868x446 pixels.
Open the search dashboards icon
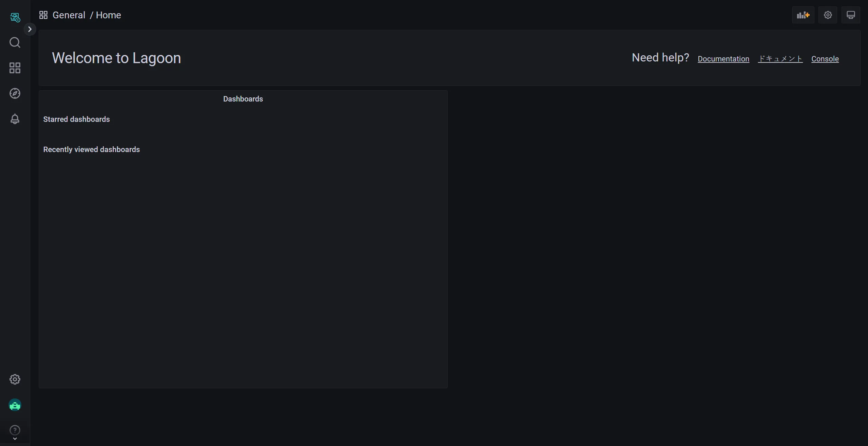(15, 42)
